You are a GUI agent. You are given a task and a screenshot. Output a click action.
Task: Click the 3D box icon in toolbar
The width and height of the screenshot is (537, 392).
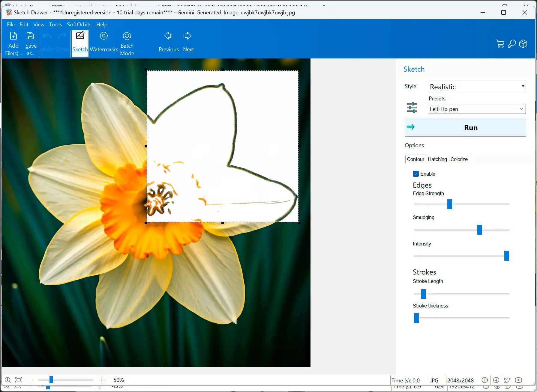click(523, 44)
